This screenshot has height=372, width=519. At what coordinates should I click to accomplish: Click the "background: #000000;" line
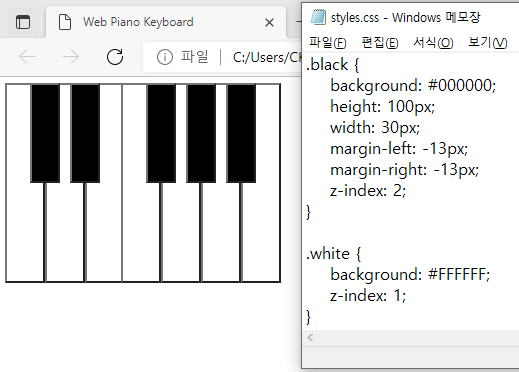[413, 86]
